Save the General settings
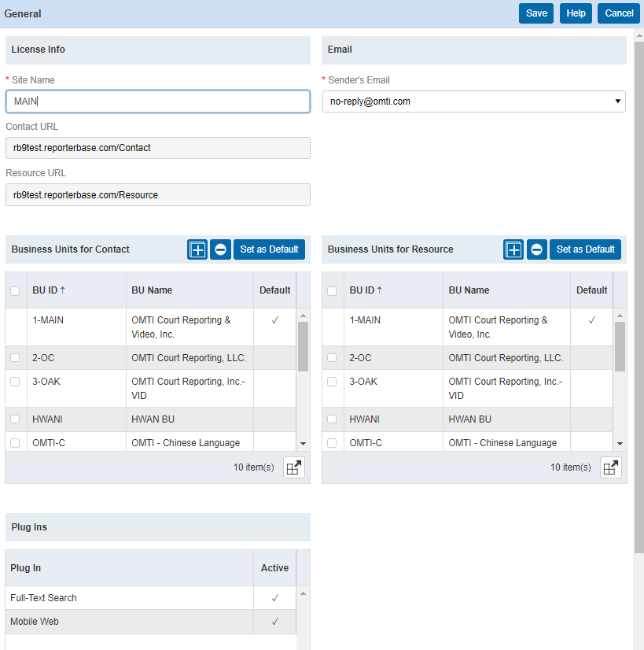The width and height of the screenshot is (644, 650). click(536, 13)
